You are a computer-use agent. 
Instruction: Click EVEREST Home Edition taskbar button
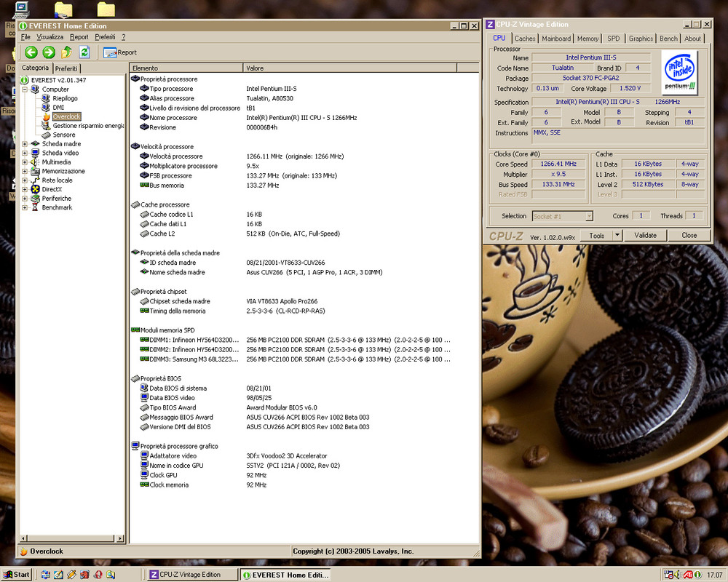[x=285, y=575]
